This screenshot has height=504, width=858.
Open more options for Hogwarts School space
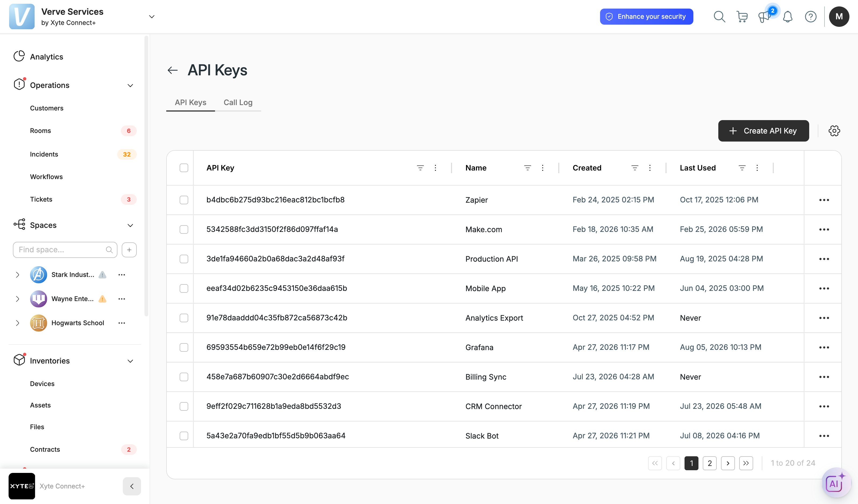[x=121, y=323]
